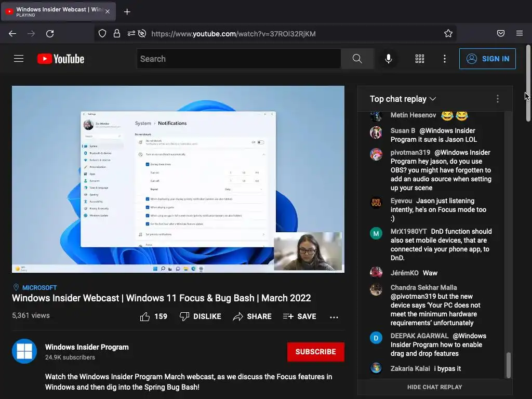Click the browser forward arrow
The image size is (532, 399).
[31, 34]
